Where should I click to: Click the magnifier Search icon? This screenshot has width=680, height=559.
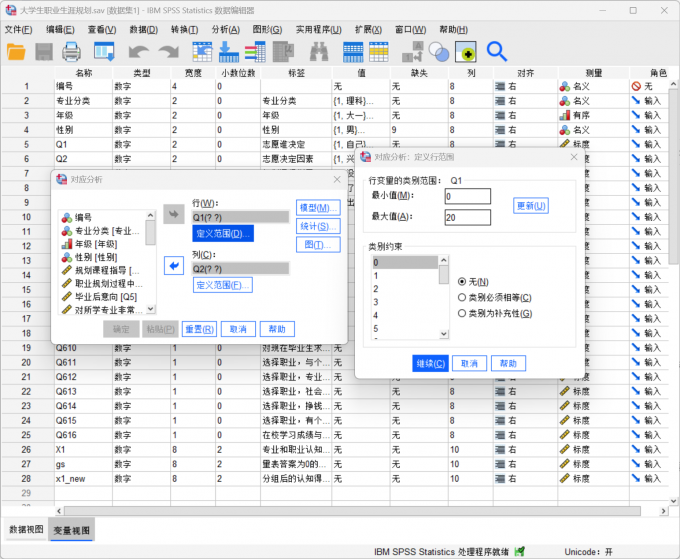click(497, 52)
